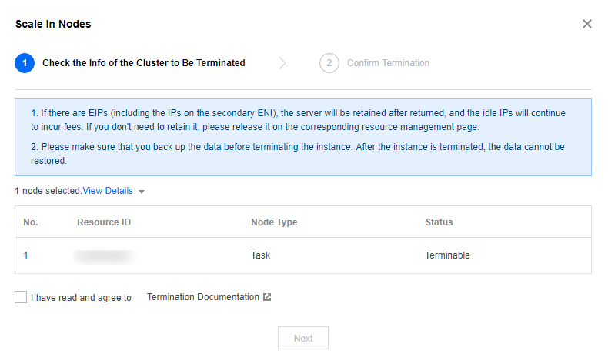Viewport: 608px width, 364px height.
Task: Click the chevron arrow between wizard steps
Action: point(282,63)
